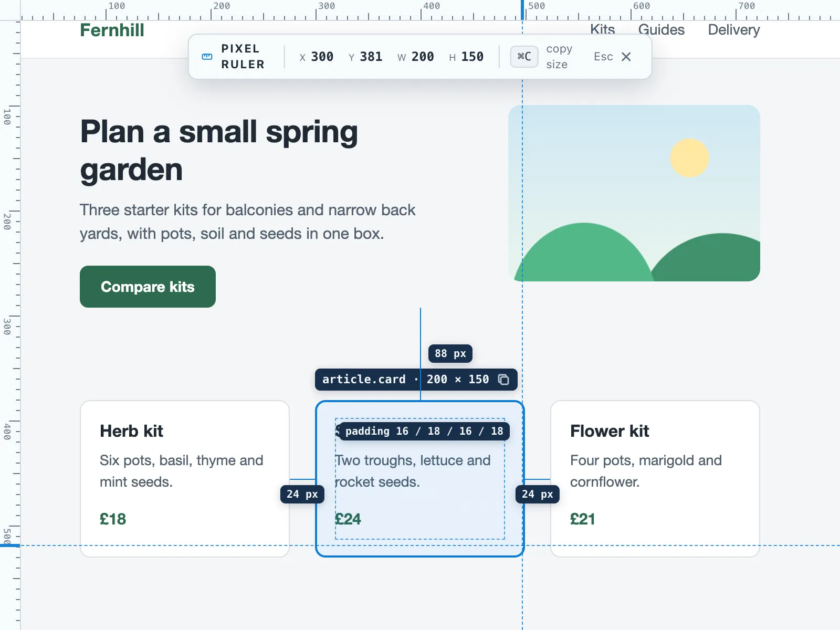Click the Pixel Ruler logo icon
840x630 pixels.
[207, 57]
